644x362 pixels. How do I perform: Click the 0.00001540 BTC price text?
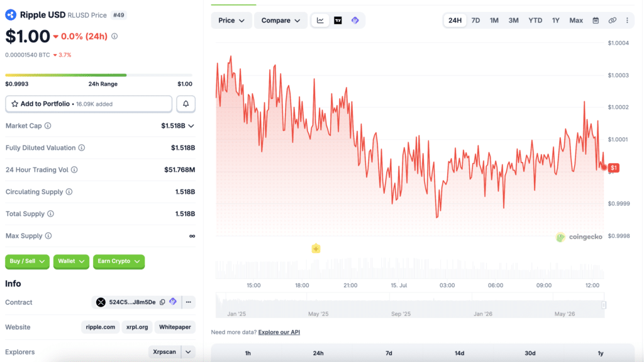point(28,55)
